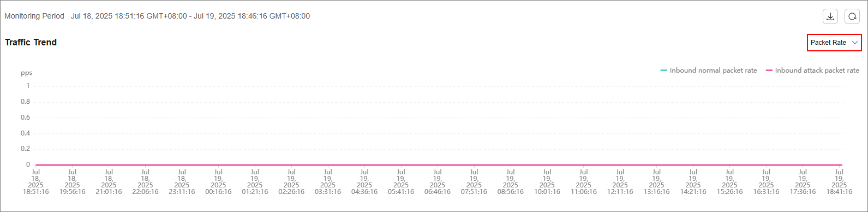The width and height of the screenshot is (868, 212).
Task: Toggle Inbound normal packet rate legend
Action: pos(709,70)
